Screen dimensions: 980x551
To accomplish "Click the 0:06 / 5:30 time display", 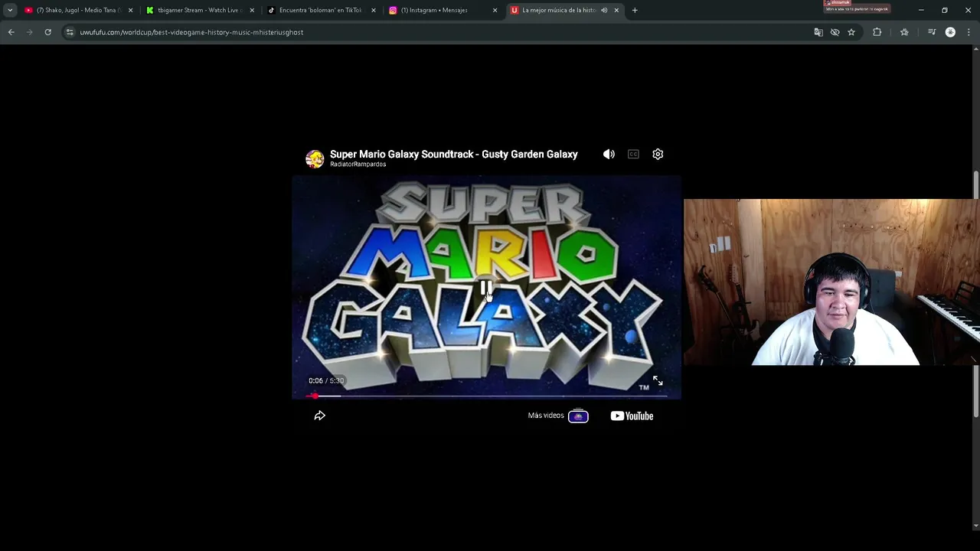I will (326, 380).
